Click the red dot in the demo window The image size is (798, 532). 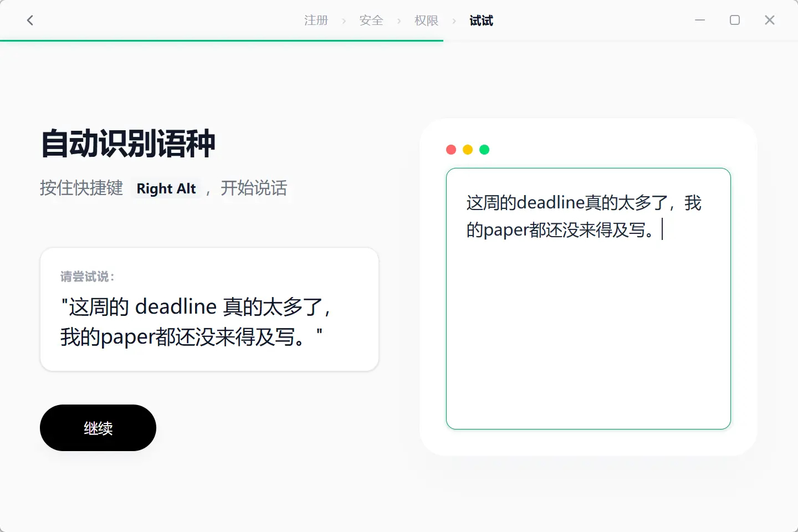pyautogui.click(x=451, y=150)
